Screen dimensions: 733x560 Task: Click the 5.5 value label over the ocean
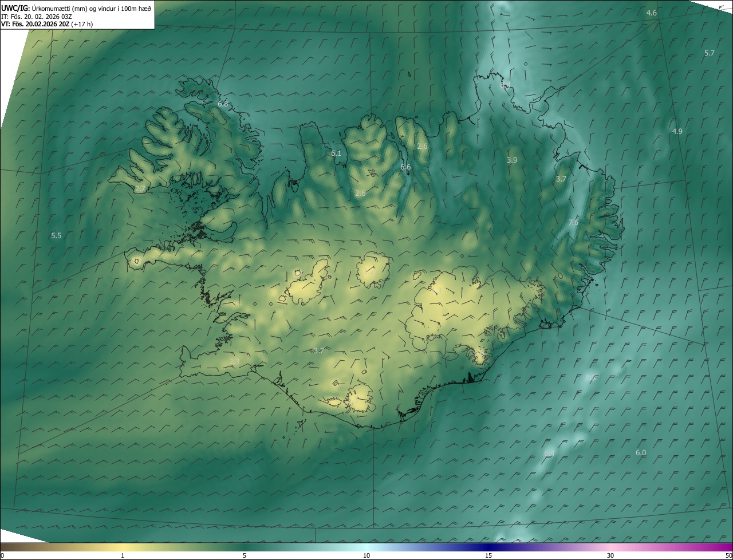click(56, 235)
